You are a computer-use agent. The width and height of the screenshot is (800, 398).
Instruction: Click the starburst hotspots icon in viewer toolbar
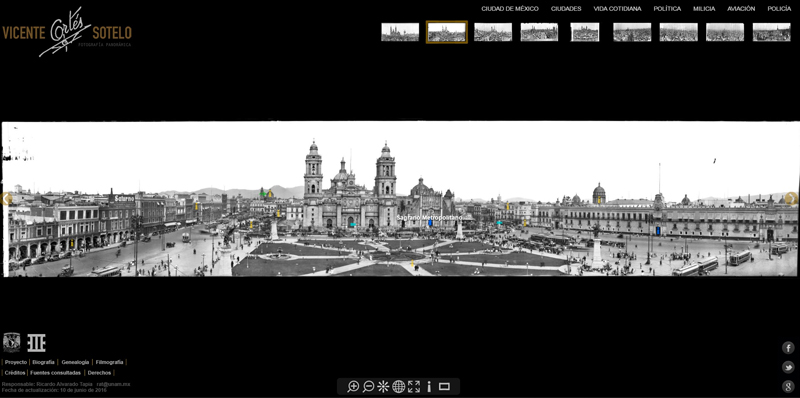click(383, 386)
